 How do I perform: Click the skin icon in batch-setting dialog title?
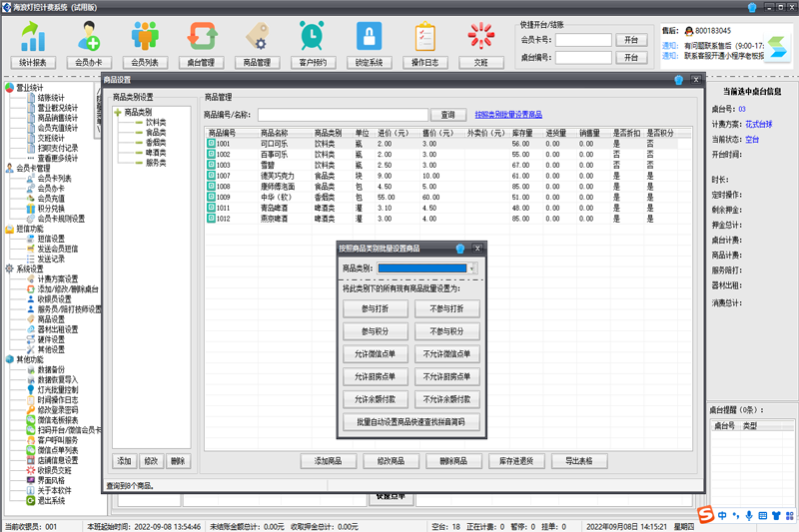pyautogui.click(x=460, y=249)
